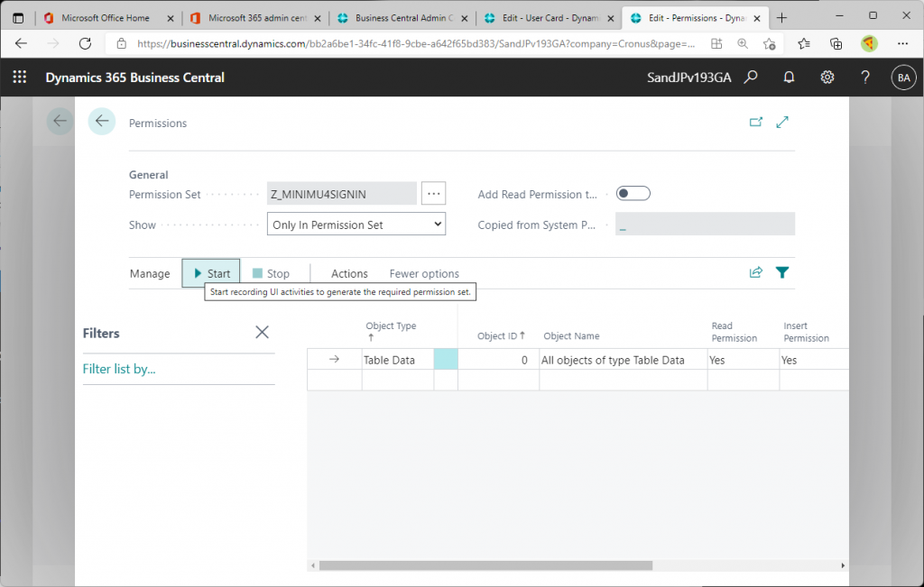The height and width of the screenshot is (587, 924).
Task: Click Fewer options
Action: 424,273
